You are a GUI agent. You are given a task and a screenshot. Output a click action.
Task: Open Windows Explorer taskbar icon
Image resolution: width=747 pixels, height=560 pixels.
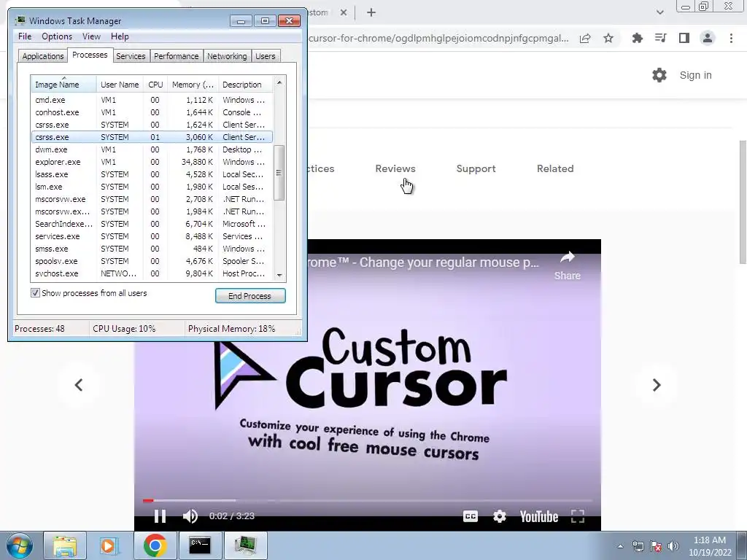click(x=65, y=545)
